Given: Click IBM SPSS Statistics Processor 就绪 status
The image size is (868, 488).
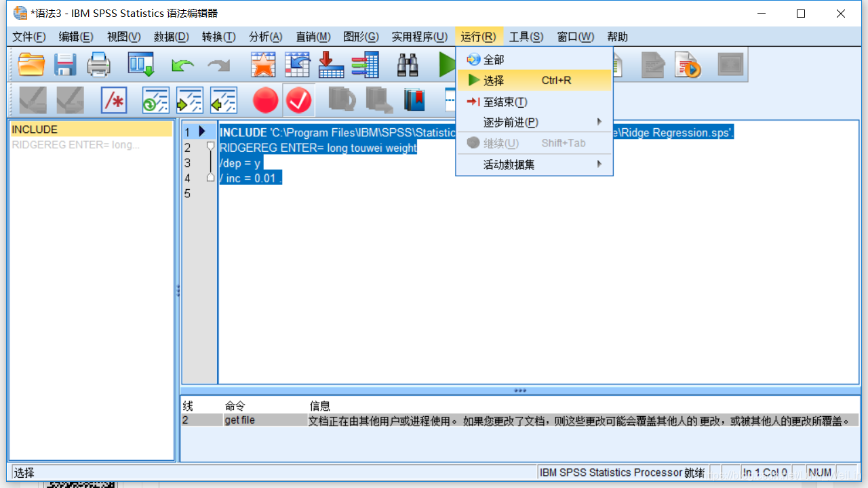Looking at the screenshot, I should click(x=623, y=472).
